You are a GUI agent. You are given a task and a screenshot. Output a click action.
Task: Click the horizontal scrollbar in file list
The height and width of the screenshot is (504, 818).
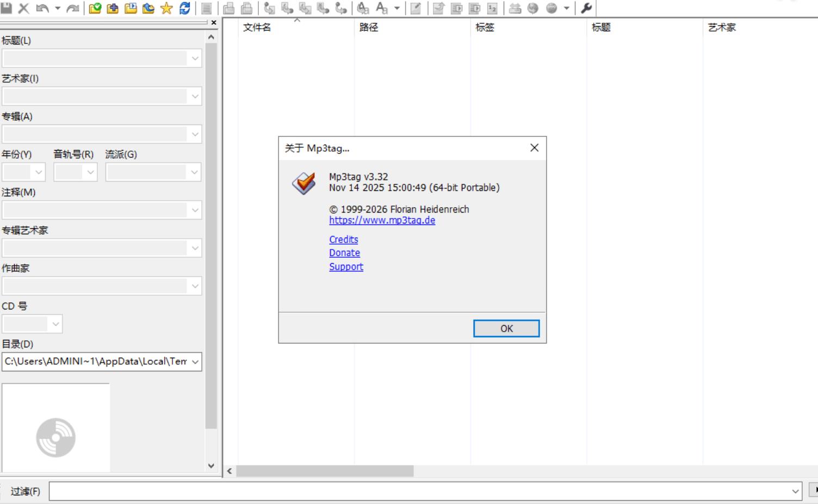click(x=325, y=471)
